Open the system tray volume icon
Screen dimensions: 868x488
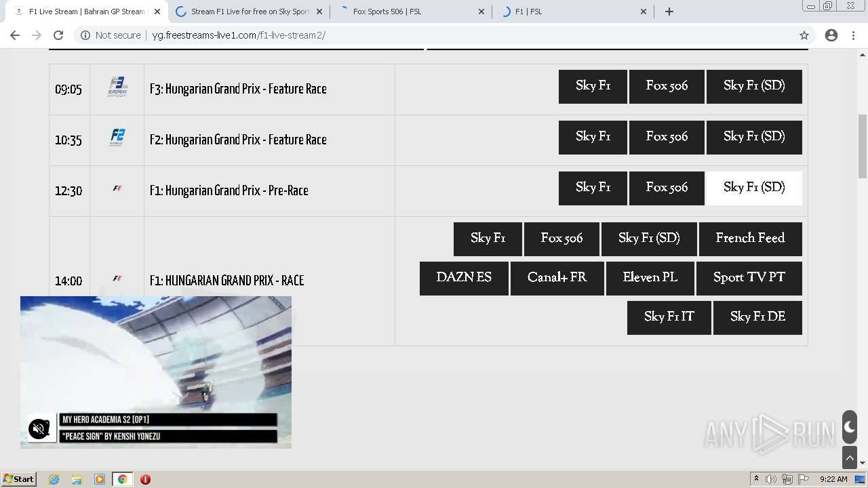pos(771,479)
